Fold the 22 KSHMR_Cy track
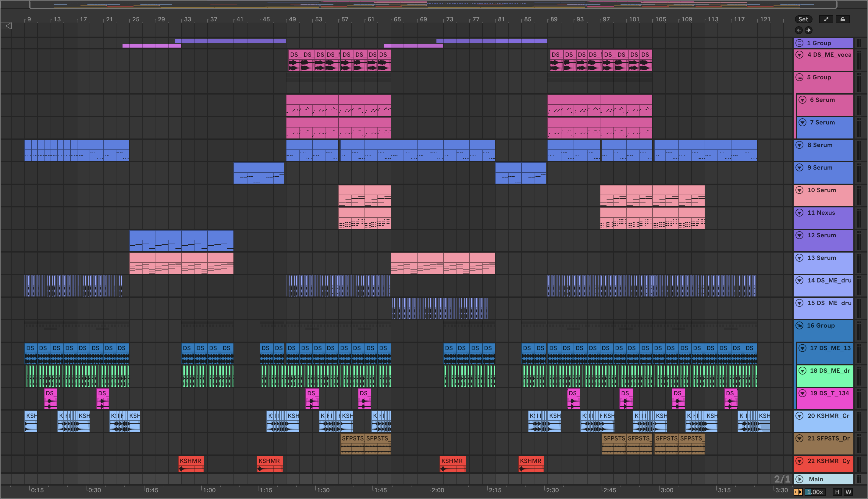The height and width of the screenshot is (499, 868). coord(799,461)
